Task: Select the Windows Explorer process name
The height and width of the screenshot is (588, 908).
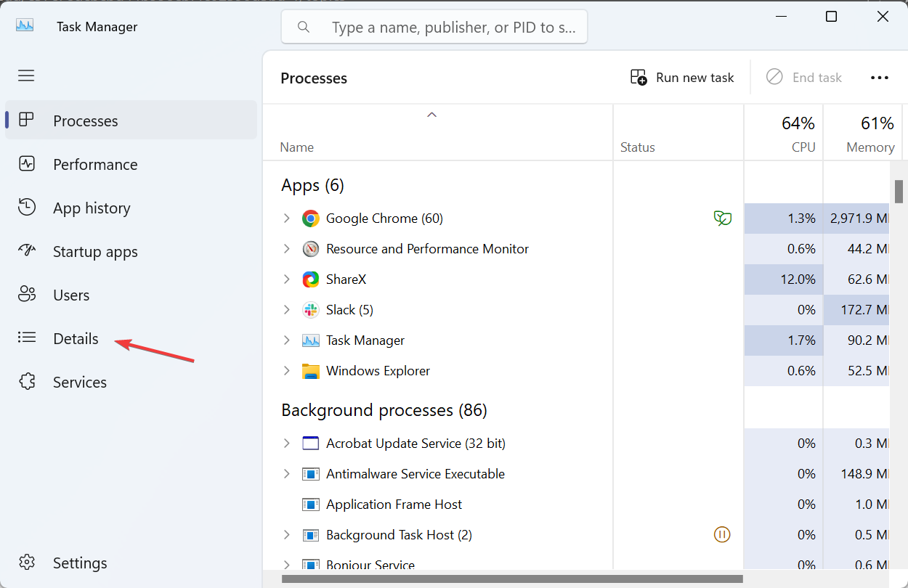Action: [378, 371]
